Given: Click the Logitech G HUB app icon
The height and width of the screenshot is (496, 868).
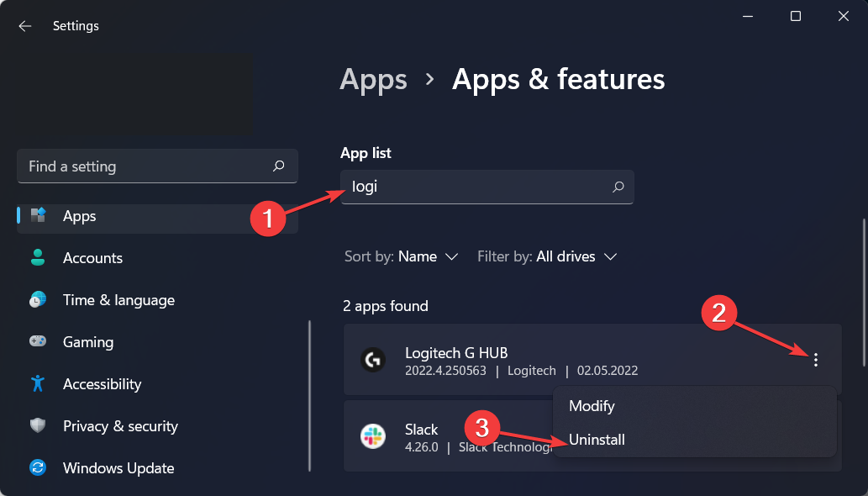Looking at the screenshot, I should 372,361.
